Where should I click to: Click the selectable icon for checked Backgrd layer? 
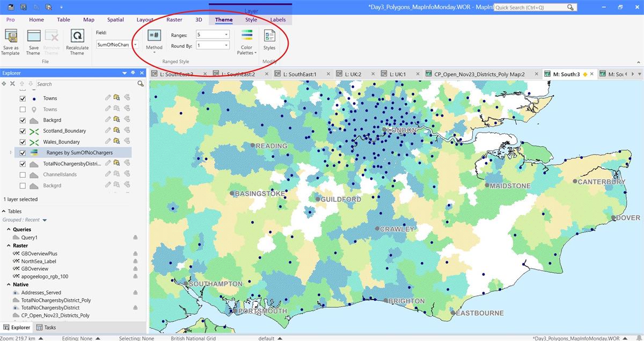116,120
